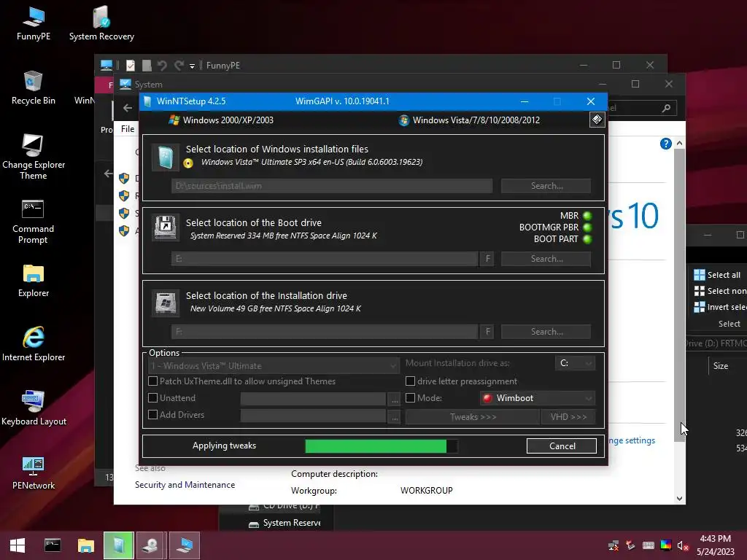Click the Installation drive path field

point(325,332)
